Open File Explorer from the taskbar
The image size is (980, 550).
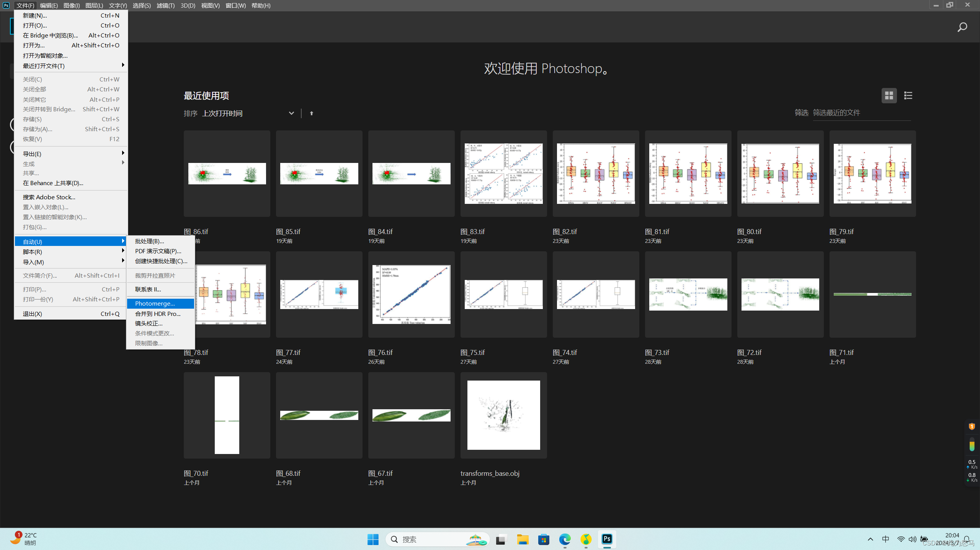(x=523, y=539)
